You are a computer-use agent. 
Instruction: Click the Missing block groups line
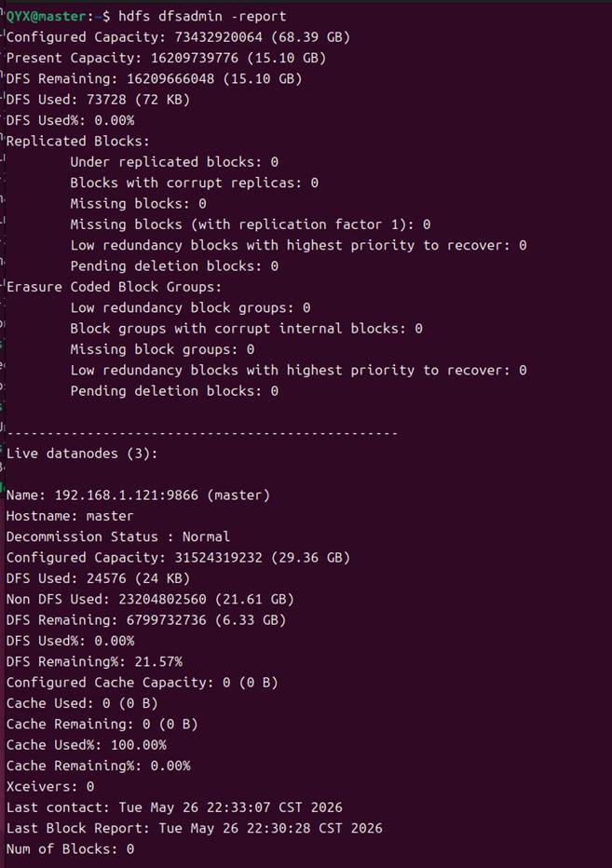click(x=162, y=349)
